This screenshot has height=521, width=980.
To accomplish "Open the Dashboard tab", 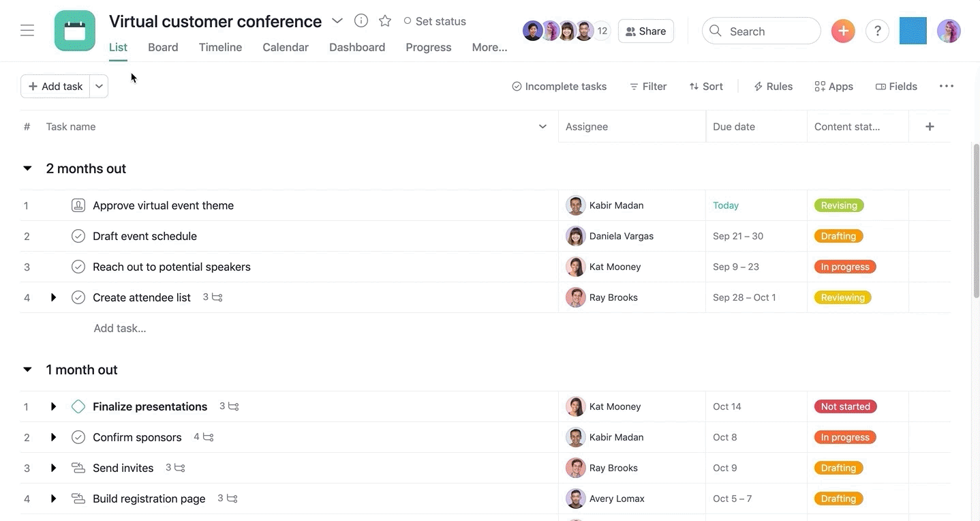I will coord(356,47).
